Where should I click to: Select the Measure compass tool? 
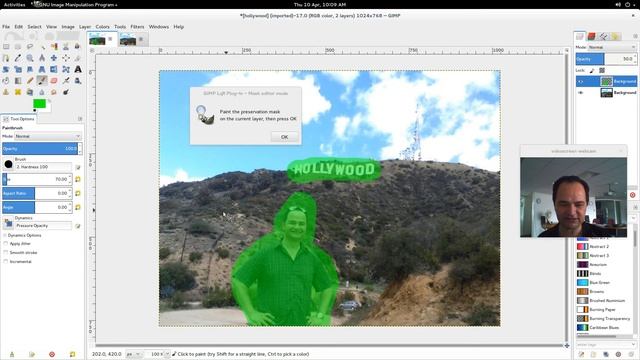42,58
